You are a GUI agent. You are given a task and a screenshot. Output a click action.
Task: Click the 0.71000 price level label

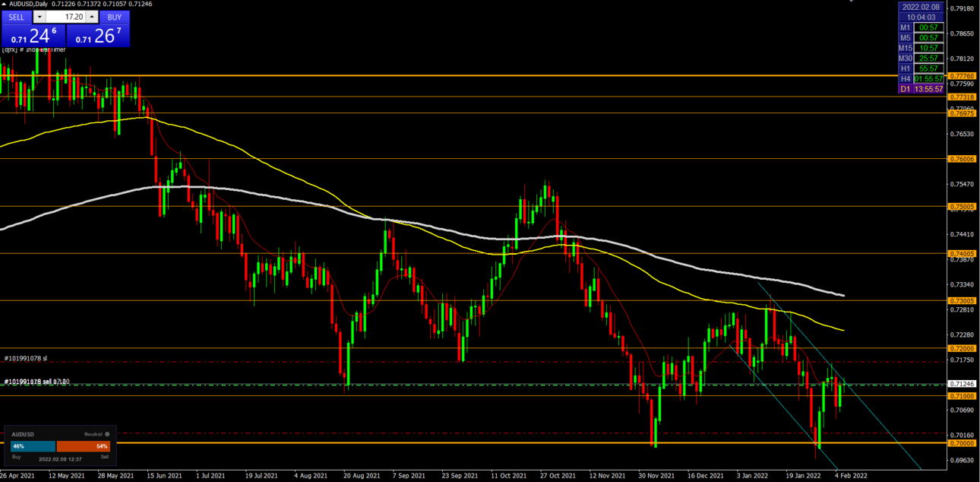point(963,396)
